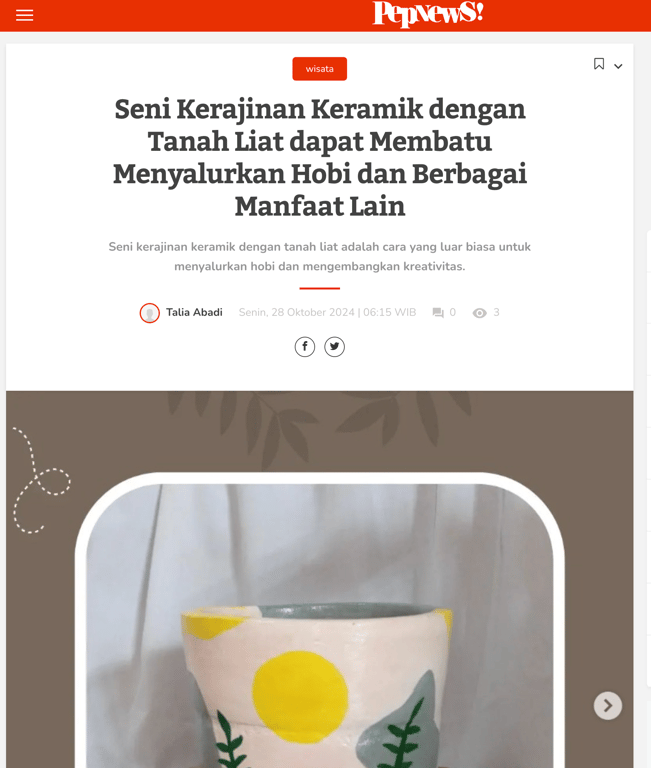Share the article on Facebook
Viewport: 651px width, 768px height.
click(x=305, y=347)
